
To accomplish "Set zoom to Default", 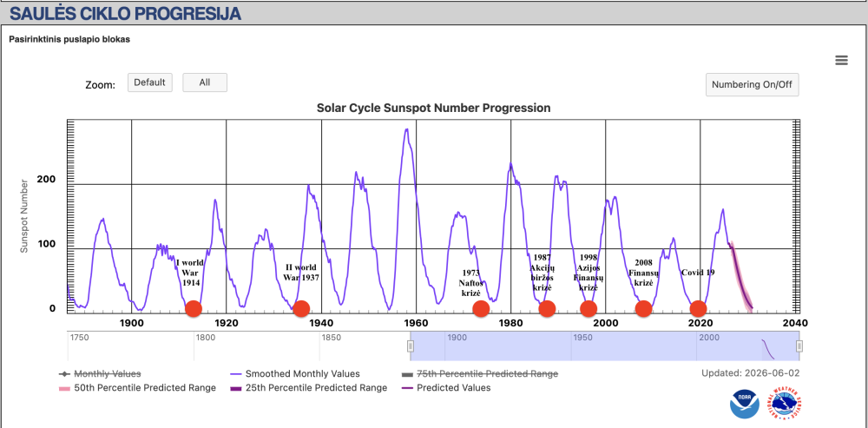I will [x=149, y=82].
